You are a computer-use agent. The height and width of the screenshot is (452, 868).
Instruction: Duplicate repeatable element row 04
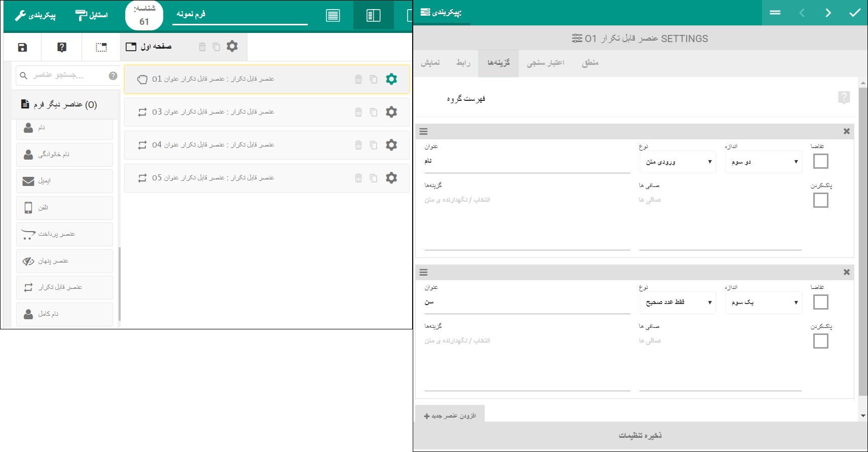(374, 145)
